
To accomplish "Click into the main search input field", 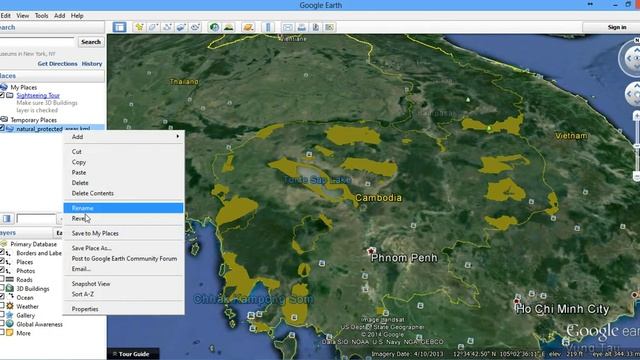I will click(37, 42).
